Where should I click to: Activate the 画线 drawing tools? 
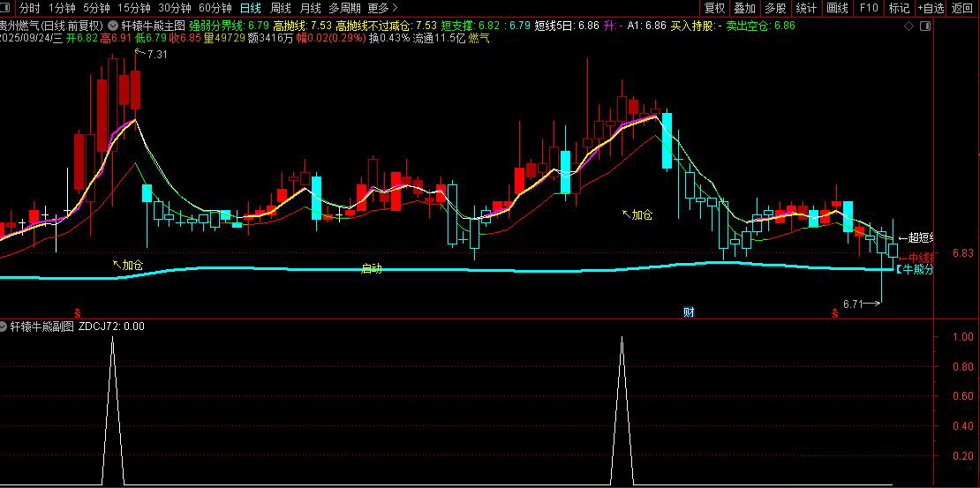837,8
